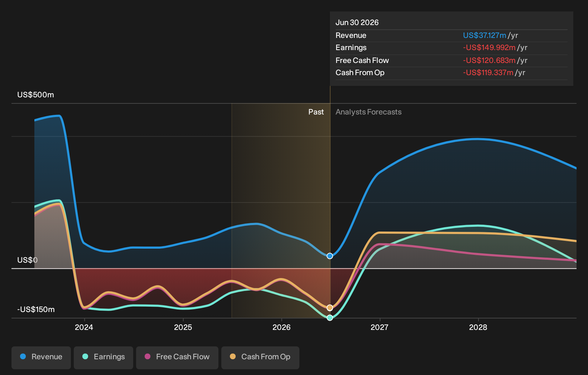Viewport: 588px width, 375px height.
Task: Click the -US$119.337m cash from op value
Action: [488, 73]
